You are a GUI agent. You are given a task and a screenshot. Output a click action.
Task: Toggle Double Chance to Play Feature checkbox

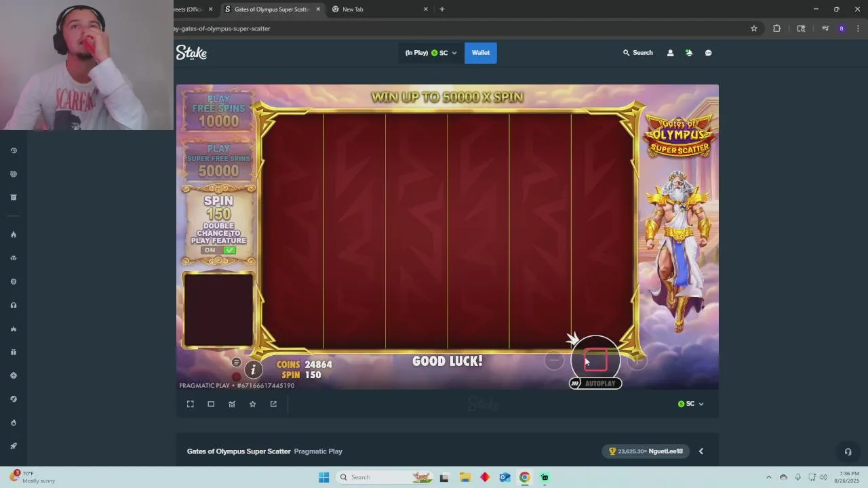pos(230,250)
